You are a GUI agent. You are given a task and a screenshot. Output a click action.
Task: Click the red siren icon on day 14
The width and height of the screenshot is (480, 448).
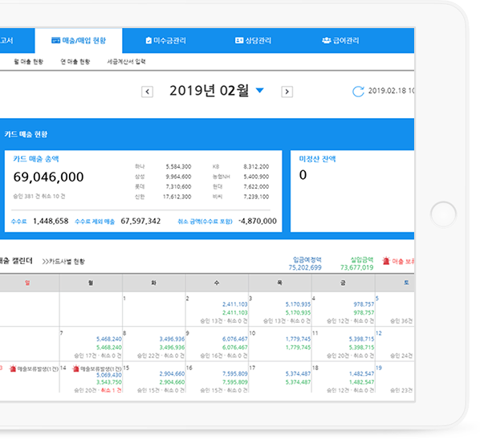[x=76, y=369]
